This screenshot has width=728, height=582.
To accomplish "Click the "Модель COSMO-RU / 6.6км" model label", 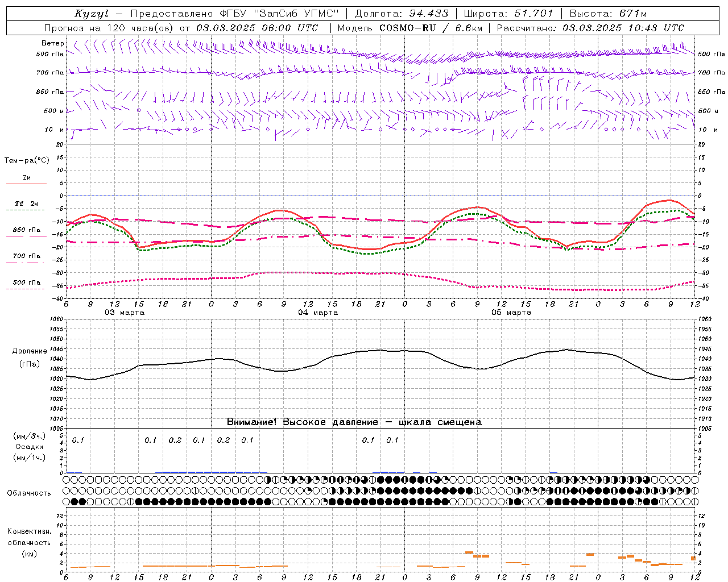I will (x=410, y=28).
